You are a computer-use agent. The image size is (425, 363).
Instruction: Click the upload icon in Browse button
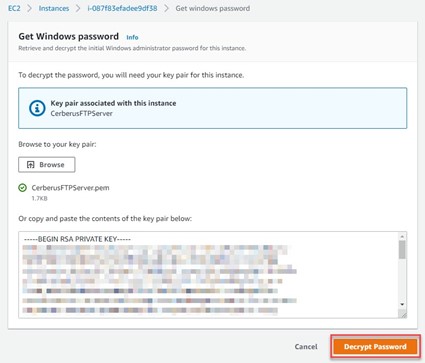(x=31, y=165)
